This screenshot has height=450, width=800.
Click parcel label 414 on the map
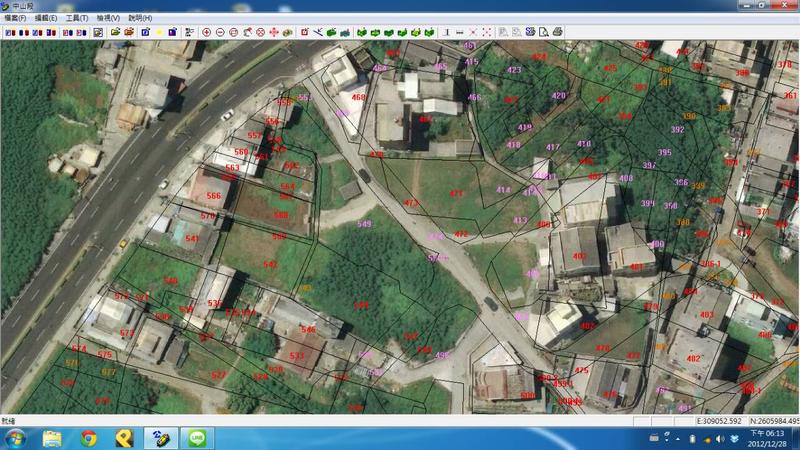503,190
